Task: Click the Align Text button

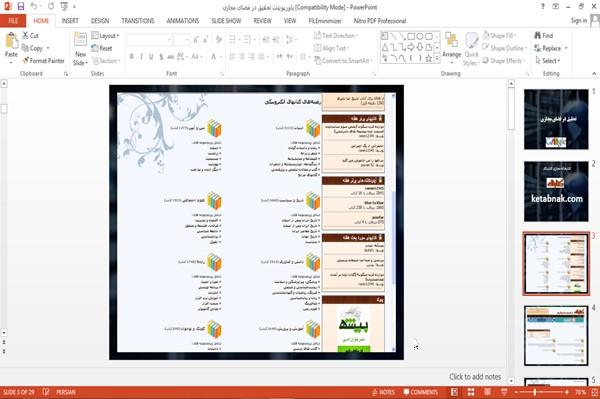Action: [331, 48]
